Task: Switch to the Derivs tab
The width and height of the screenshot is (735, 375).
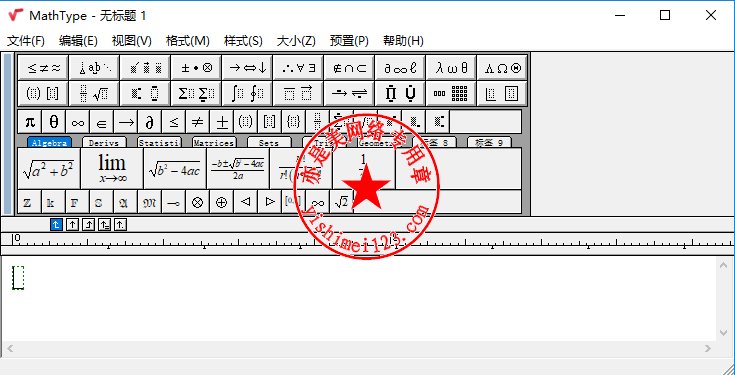Action: 104,143
